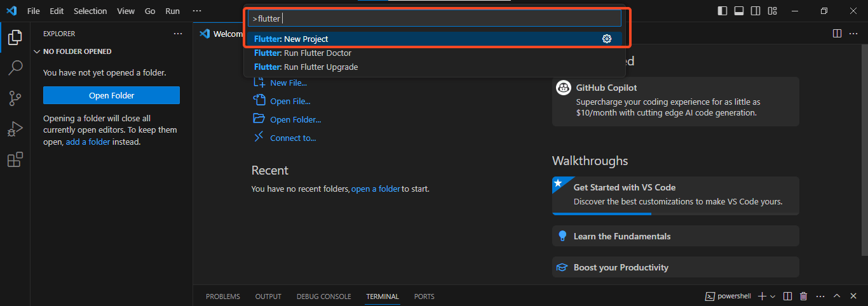Click the Open File icon
Viewport: 868px width, 306px height.
pos(259,100)
